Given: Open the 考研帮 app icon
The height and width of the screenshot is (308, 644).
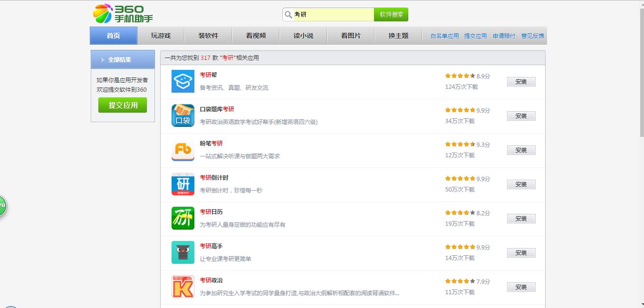Looking at the screenshot, I should [183, 81].
